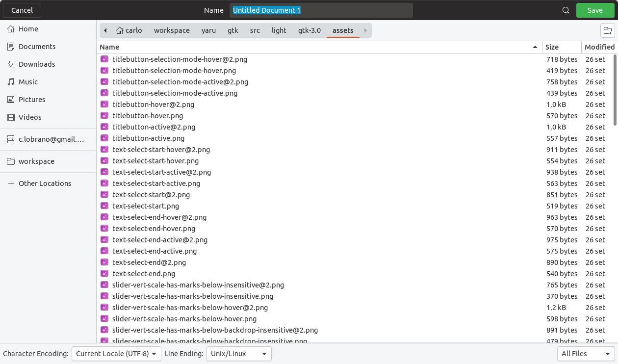
Task: Open the Character Encoding dropdown
Action: (x=116, y=354)
